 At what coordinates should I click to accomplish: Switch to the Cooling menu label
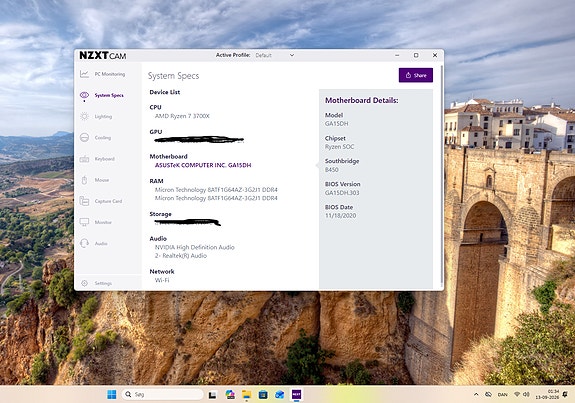pos(103,138)
